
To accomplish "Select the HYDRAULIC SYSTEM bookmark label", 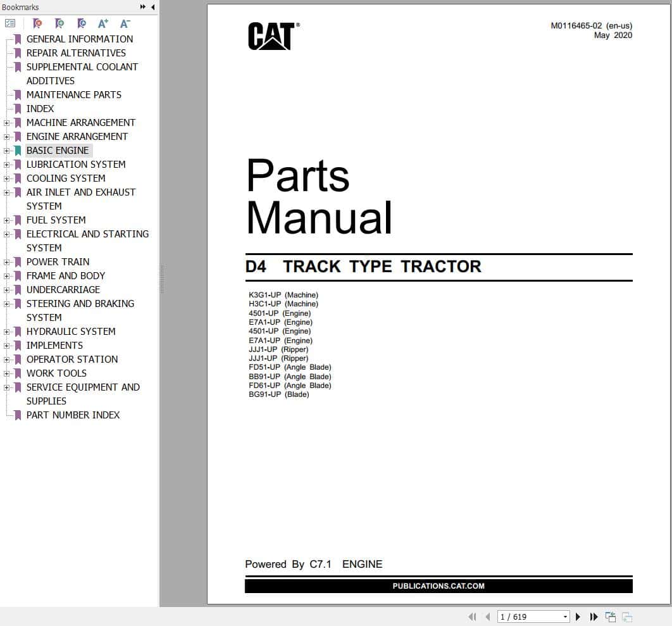I will [x=71, y=332].
